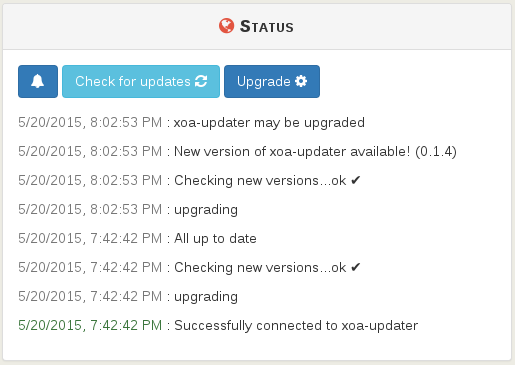Click the gear icon in Upgrade
The image size is (515, 365).
[x=301, y=81]
